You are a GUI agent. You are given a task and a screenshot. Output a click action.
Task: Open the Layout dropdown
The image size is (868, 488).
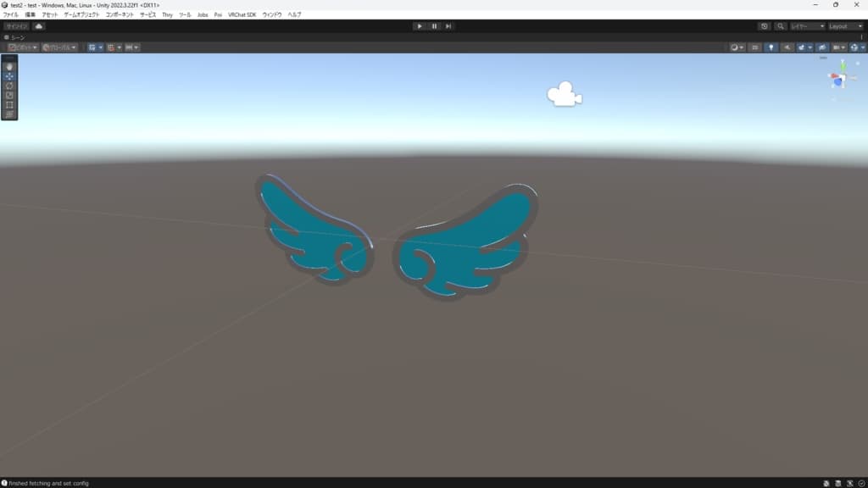pyautogui.click(x=845, y=26)
